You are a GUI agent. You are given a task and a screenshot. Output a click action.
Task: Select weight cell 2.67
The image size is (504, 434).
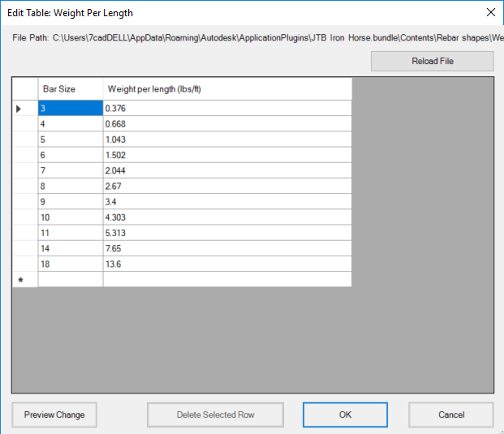point(227,186)
